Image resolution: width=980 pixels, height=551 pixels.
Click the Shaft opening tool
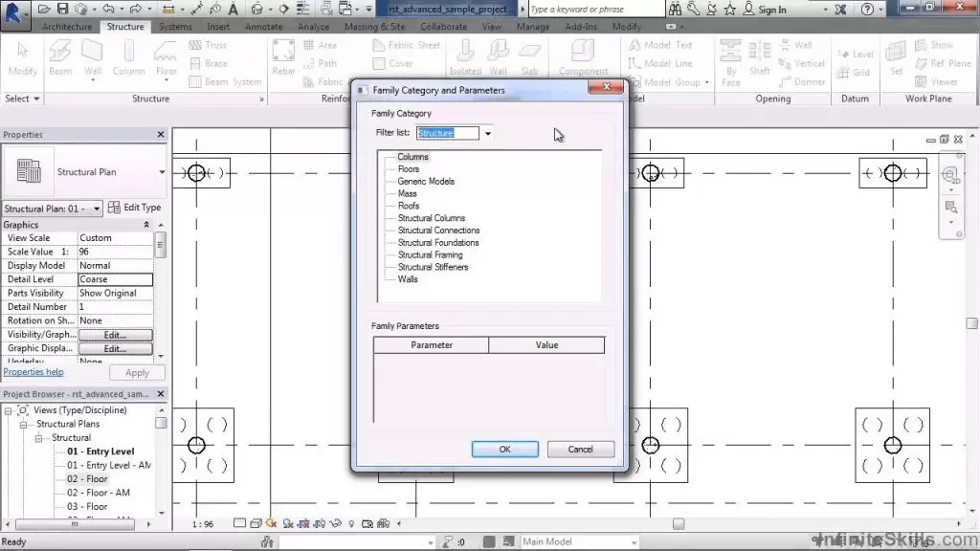point(760,57)
